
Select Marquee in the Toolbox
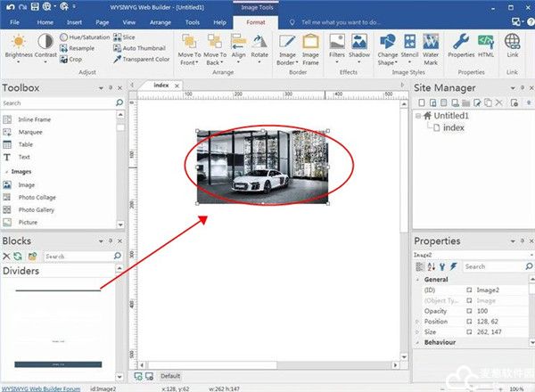pos(30,132)
